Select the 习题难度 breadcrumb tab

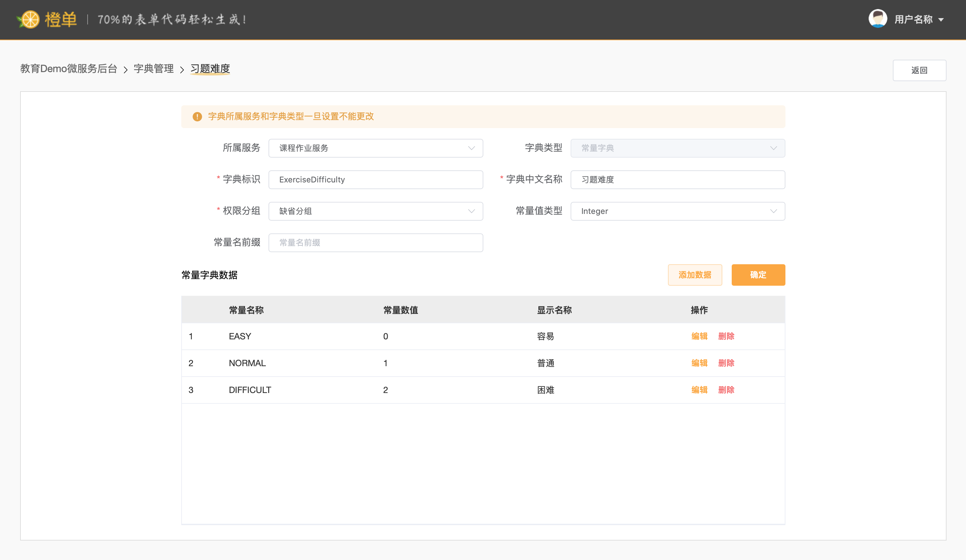tap(210, 69)
